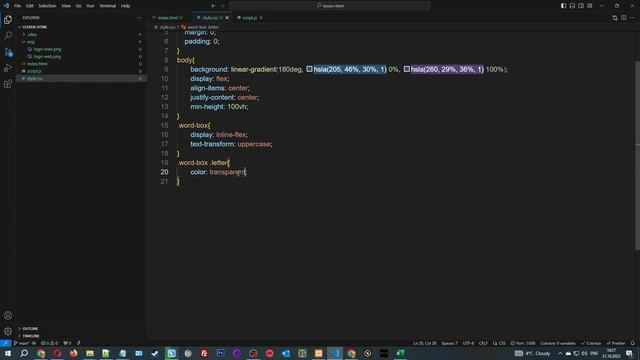
Task: Change the CRLF end of line sequence
Action: (483, 343)
